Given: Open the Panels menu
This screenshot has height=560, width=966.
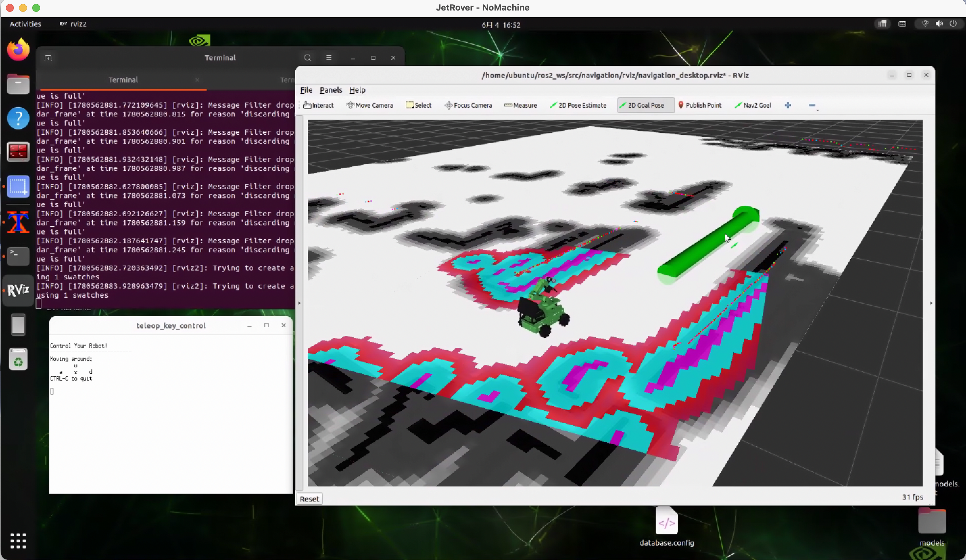Looking at the screenshot, I should [x=330, y=90].
